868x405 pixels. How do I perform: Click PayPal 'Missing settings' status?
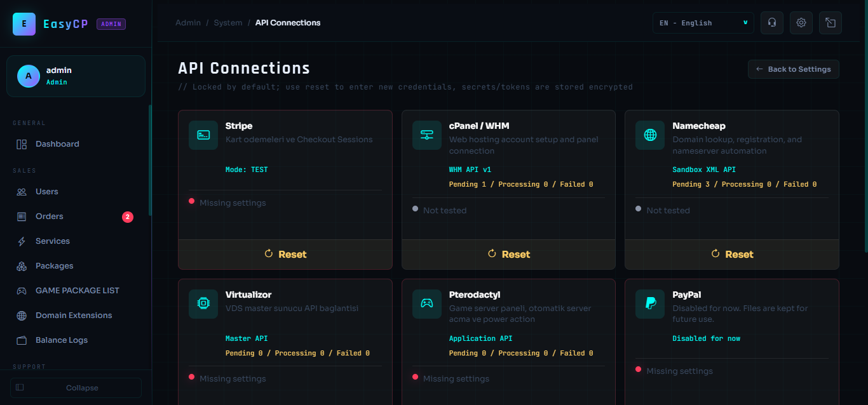[679, 371]
